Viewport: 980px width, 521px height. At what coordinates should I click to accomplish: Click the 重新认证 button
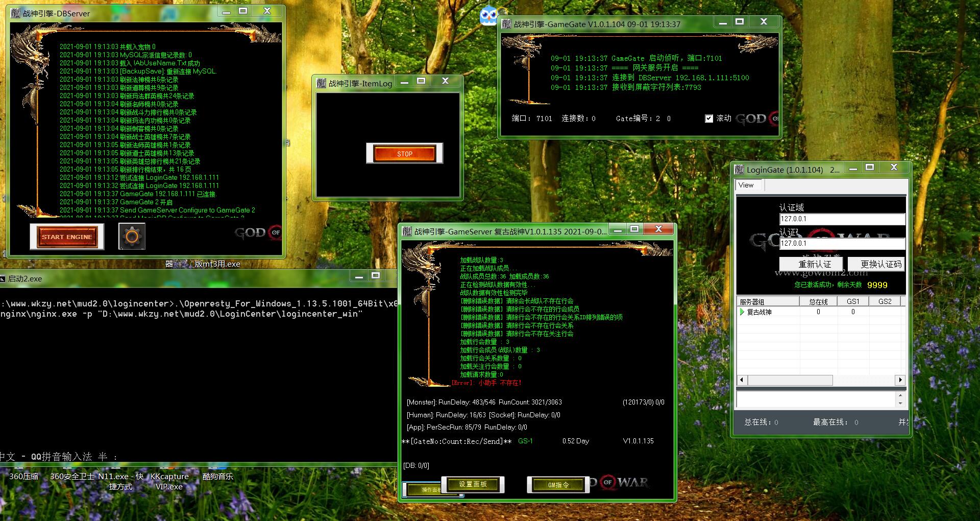click(814, 264)
